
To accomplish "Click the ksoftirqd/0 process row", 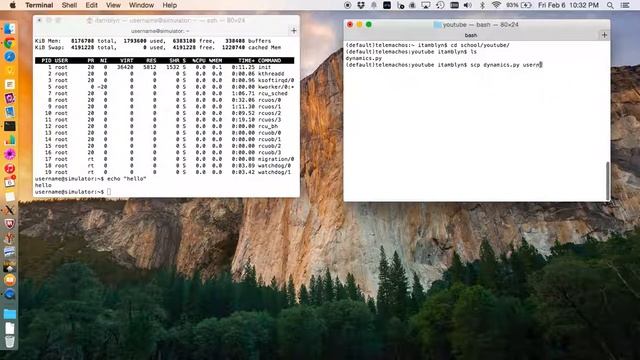I will click(x=164, y=80).
